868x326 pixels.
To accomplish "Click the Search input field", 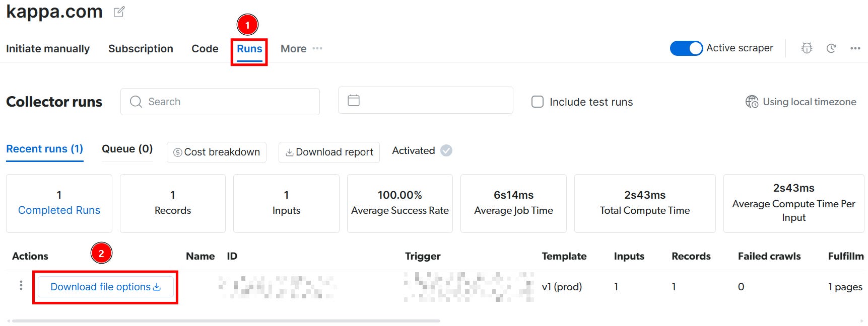I will click(x=220, y=102).
